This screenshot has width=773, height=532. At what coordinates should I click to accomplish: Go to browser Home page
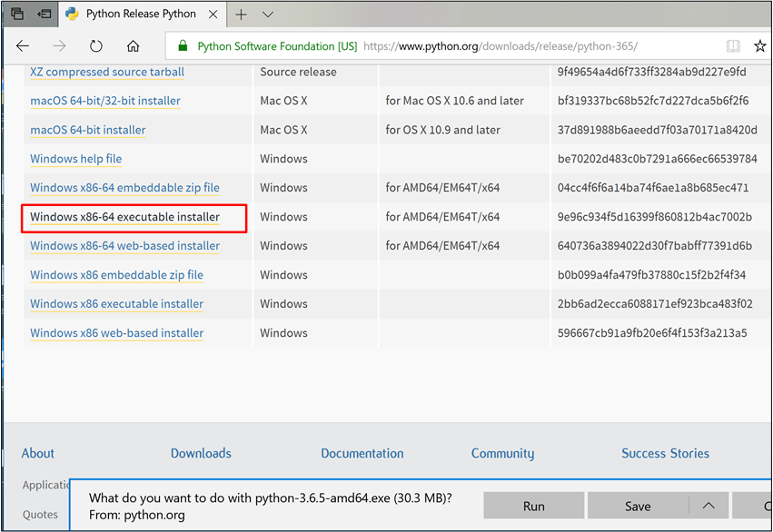(134, 46)
